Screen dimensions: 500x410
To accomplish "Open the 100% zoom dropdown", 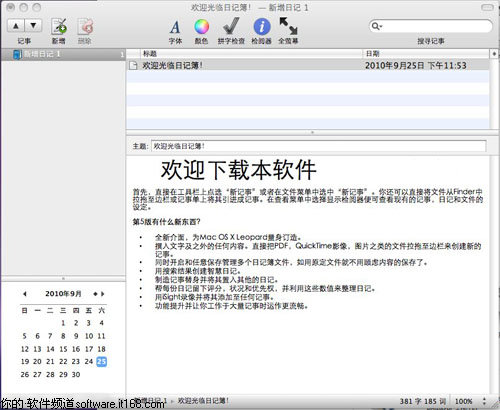I will tap(464, 401).
